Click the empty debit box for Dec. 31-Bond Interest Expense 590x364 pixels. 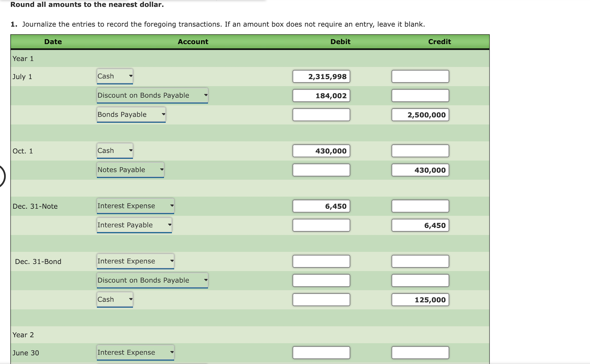click(321, 261)
